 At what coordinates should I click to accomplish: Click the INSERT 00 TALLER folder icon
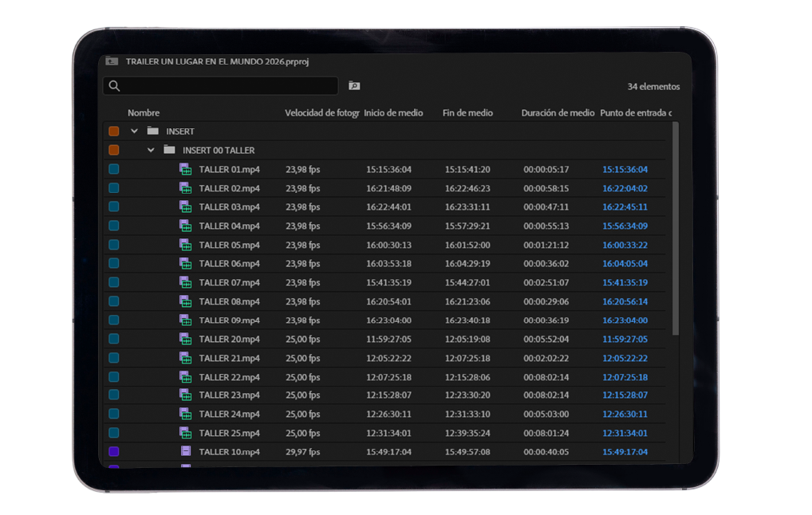[x=169, y=150]
